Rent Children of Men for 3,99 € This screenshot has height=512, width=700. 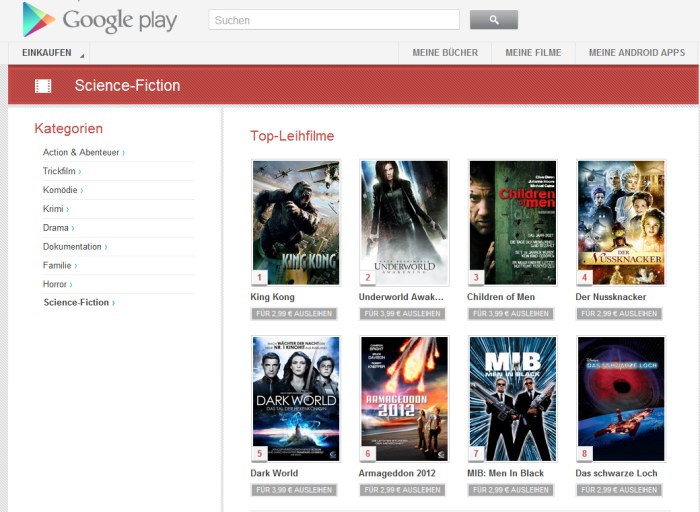(511, 314)
